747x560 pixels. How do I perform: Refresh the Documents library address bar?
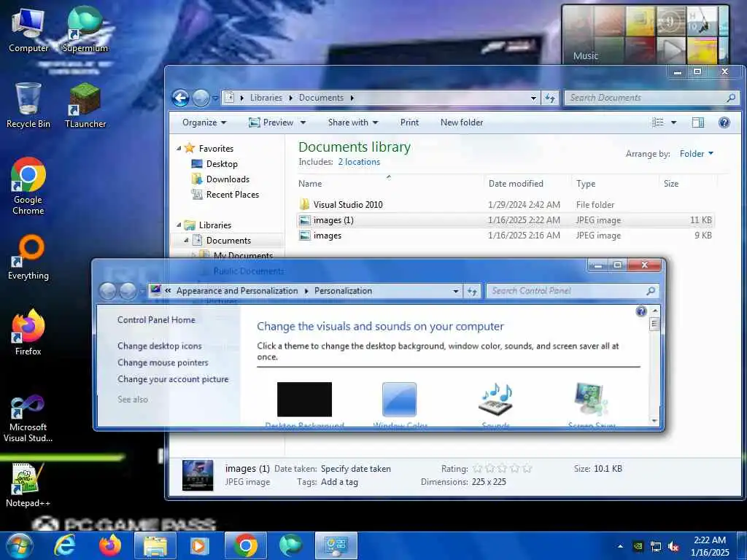[550, 98]
